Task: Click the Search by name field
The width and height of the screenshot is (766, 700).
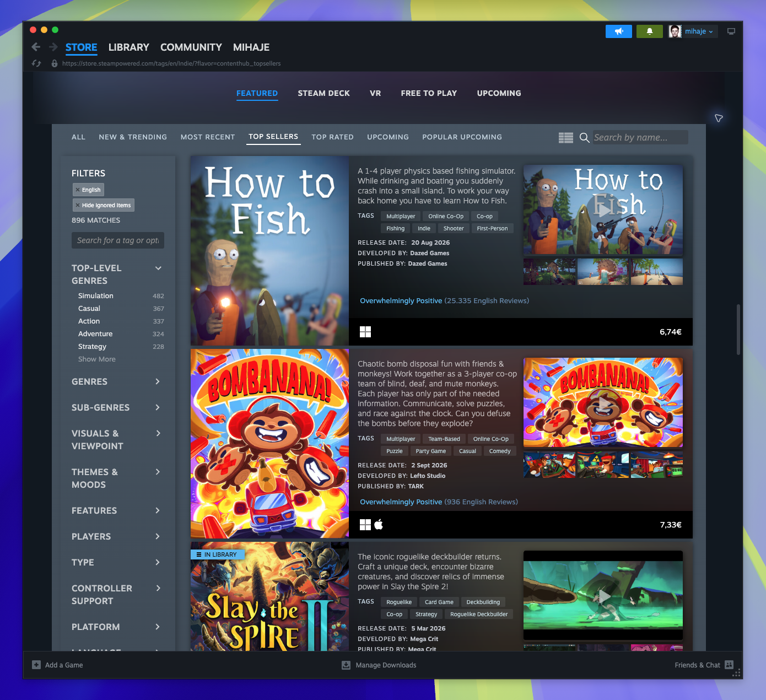Action: pos(640,137)
